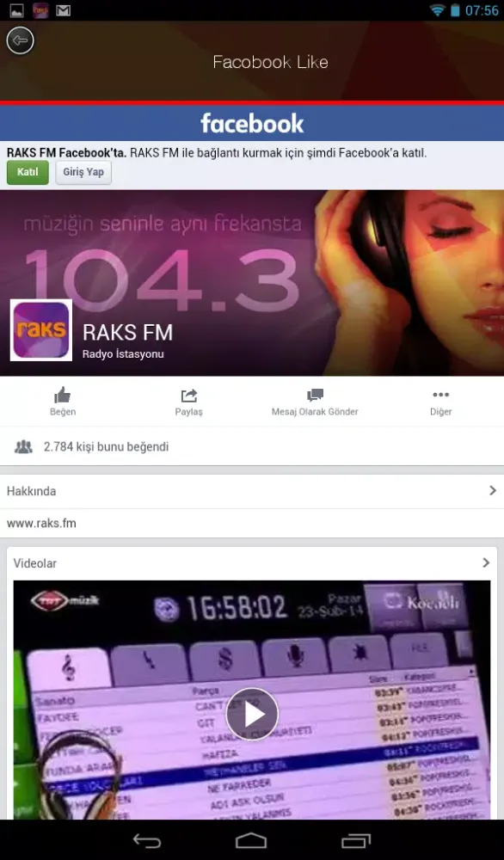
Task: Tap the Beğen thumbs-up icon
Action: 63,395
